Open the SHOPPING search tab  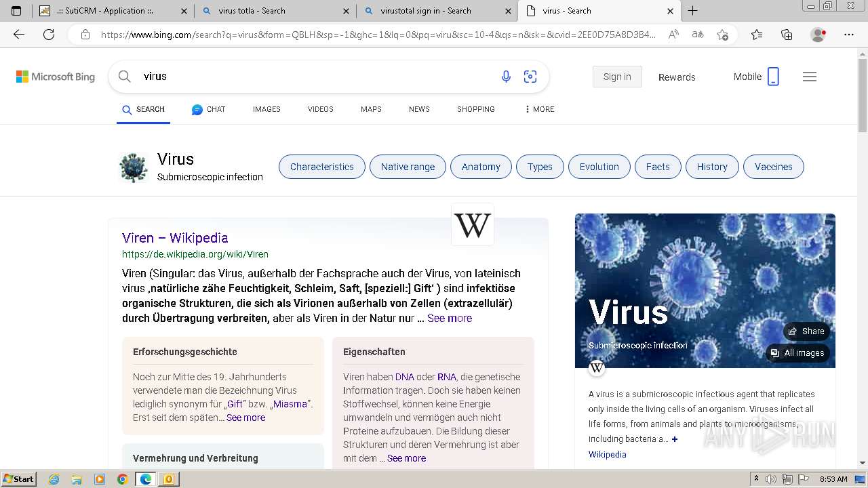point(475,109)
